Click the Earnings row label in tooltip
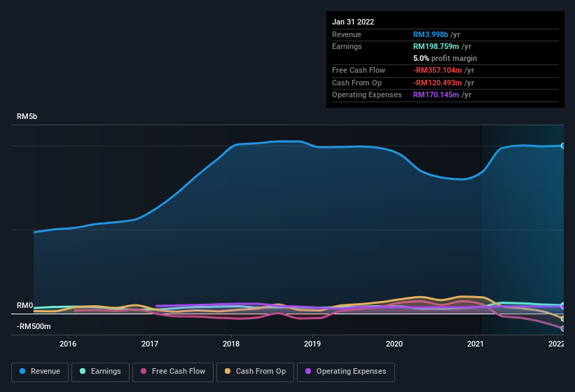 coord(347,46)
